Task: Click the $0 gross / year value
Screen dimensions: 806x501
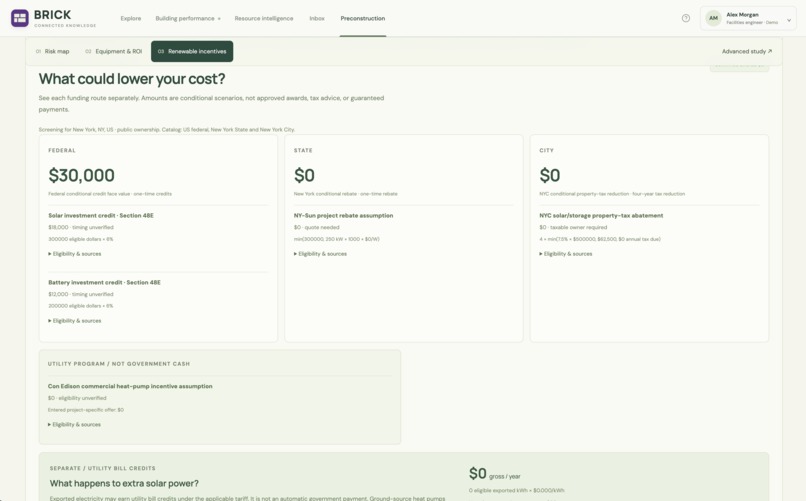Action: (494, 474)
